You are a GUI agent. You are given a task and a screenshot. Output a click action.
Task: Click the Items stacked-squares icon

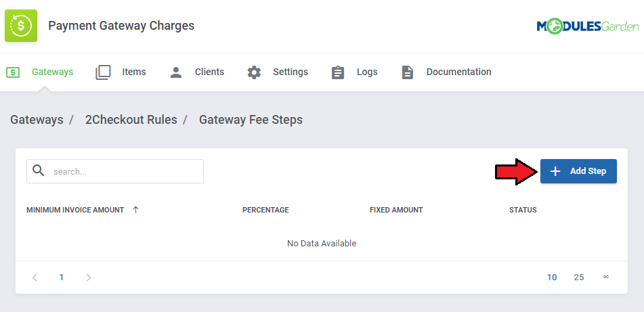(x=103, y=72)
